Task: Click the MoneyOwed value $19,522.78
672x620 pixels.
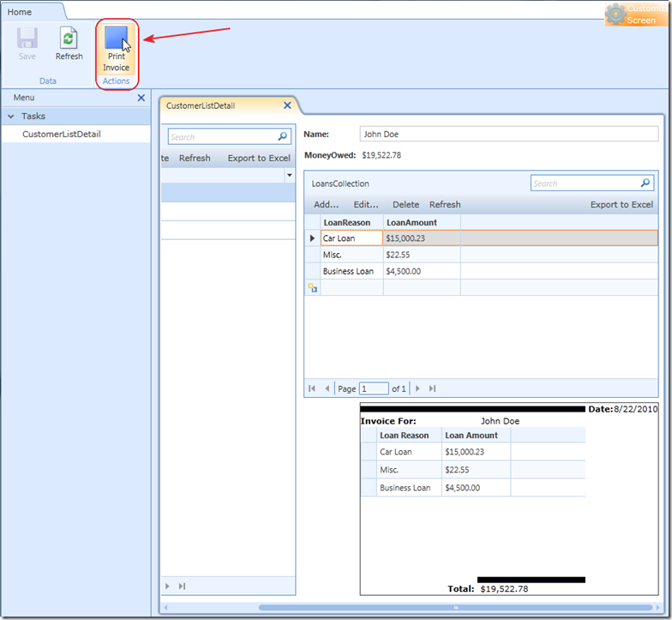Action: [x=381, y=154]
